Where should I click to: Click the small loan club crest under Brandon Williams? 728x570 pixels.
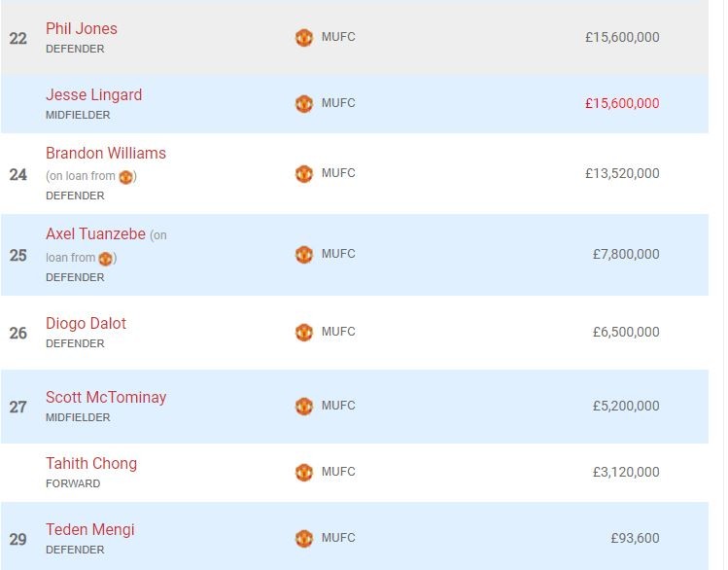pos(125,177)
